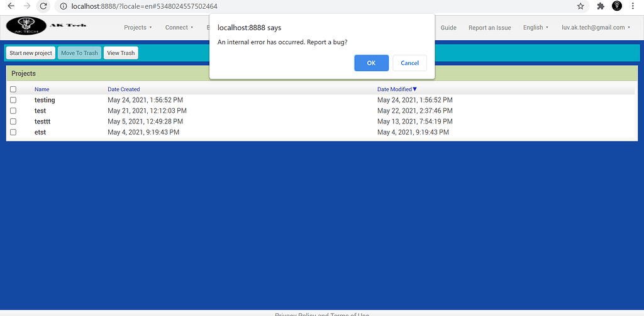The height and width of the screenshot is (316, 644).
Task: Go back using the browser back arrow
Action: [11, 6]
